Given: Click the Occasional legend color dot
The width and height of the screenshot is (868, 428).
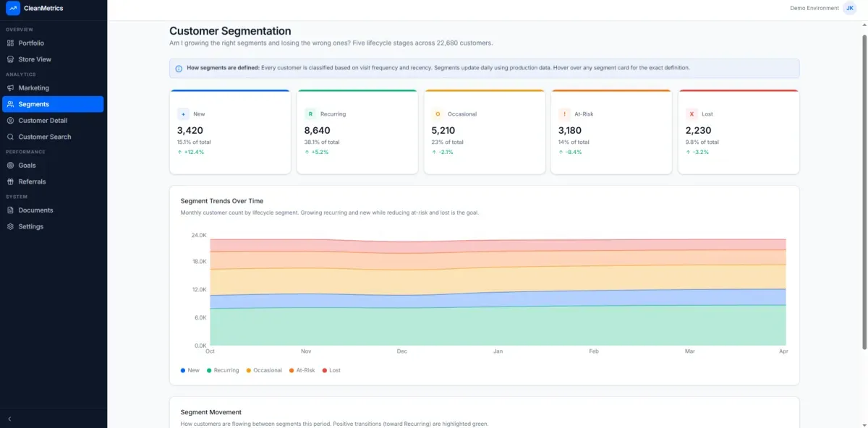Looking at the screenshot, I should pos(249,370).
